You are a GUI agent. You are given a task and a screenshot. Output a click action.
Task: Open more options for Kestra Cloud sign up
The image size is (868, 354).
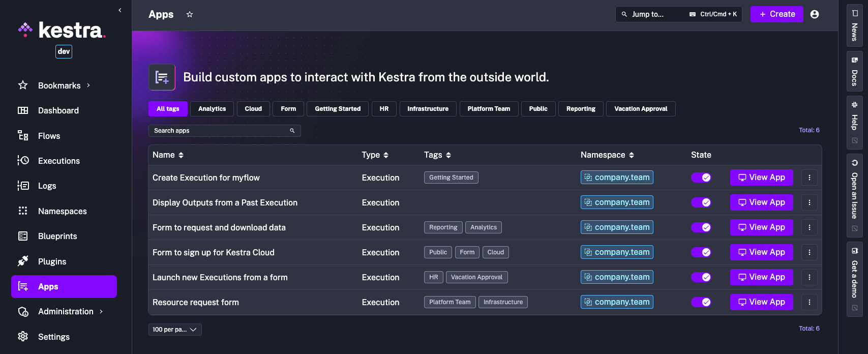(810, 252)
